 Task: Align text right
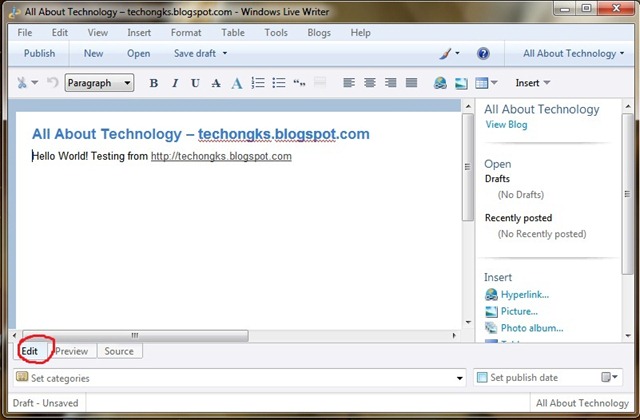391,83
